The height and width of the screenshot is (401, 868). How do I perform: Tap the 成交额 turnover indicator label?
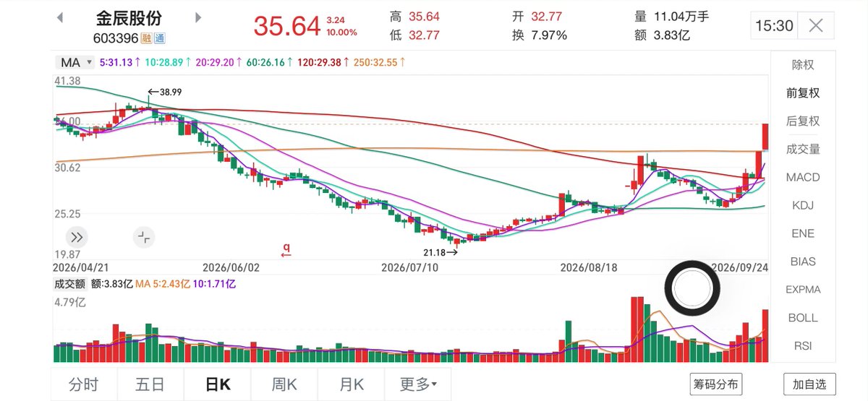point(69,284)
